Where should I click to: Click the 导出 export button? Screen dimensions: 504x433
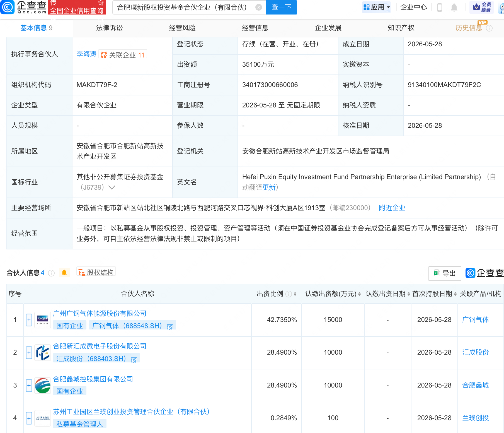point(445,273)
